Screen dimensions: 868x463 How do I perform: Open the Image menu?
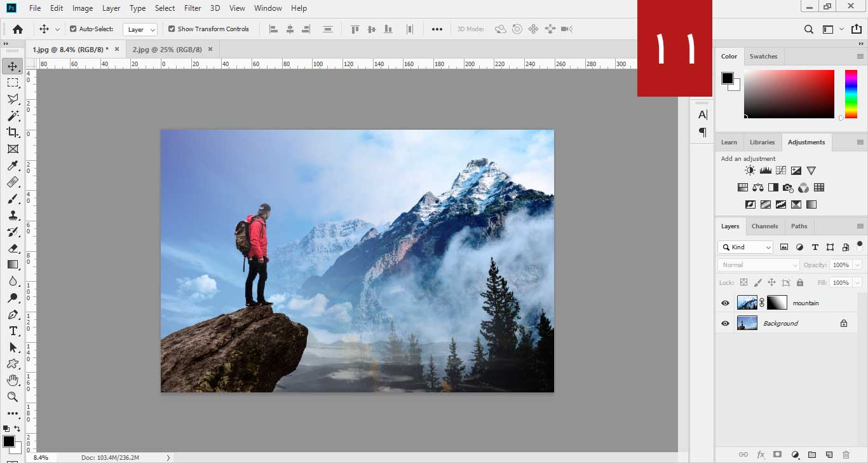83,8
